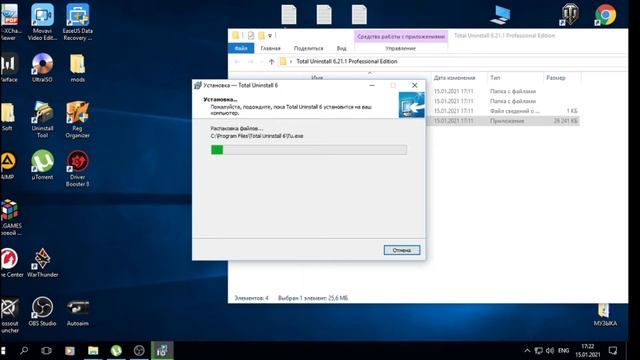Open the notification center icon
Image resolution: width=640 pixels, height=360 pixels.
pyautogui.click(x=613, y=351)
